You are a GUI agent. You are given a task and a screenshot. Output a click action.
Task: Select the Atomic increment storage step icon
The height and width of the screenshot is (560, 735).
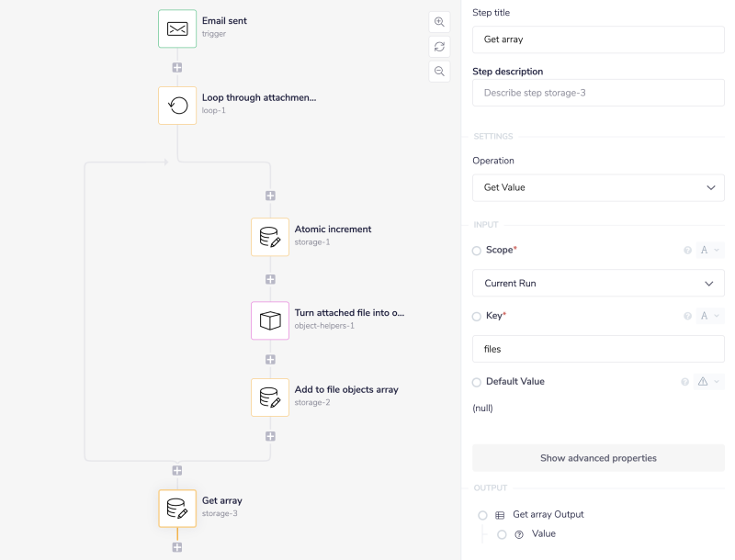point(270,237)
